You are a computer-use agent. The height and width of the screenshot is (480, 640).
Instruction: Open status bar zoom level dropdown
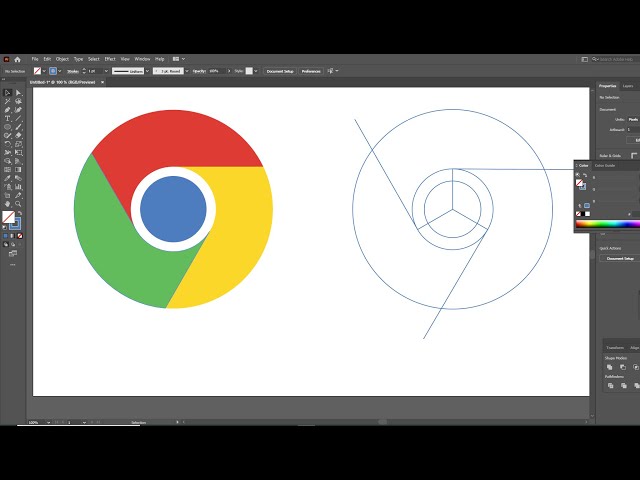(x=49, y=422)
